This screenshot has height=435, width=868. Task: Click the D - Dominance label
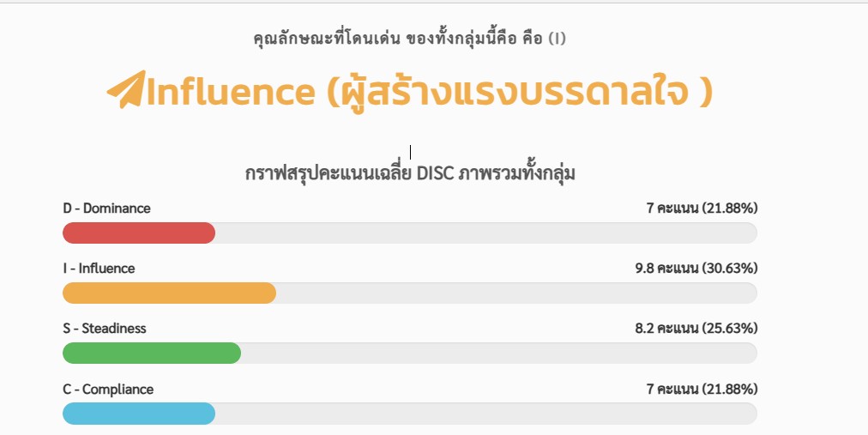106,208
